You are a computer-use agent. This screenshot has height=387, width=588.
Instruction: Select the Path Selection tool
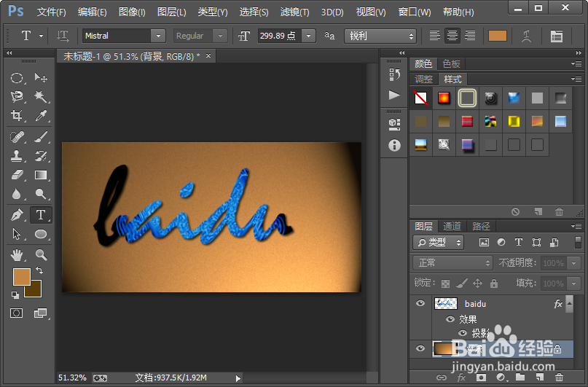(16, 234)
